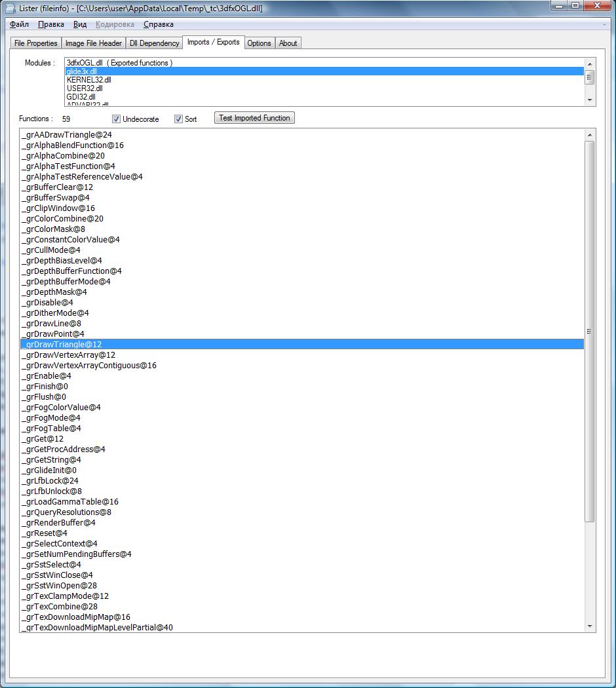
Task: Open the Правка menu
Action: click(51, 24)
